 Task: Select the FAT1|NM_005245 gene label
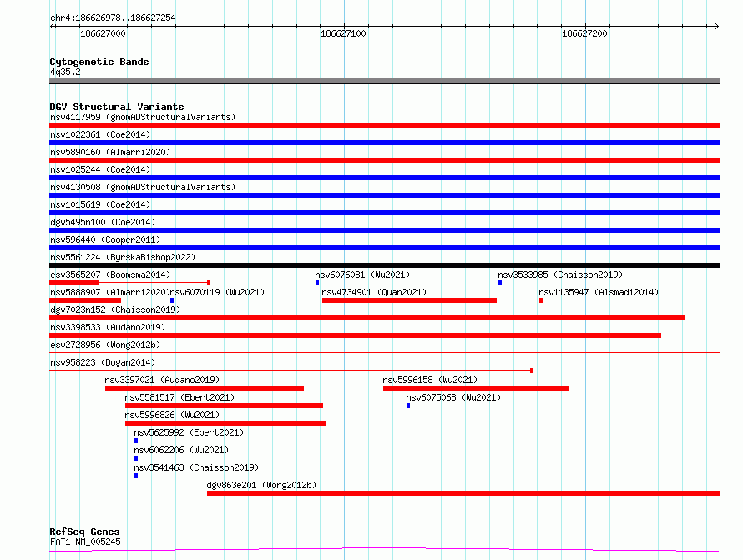85,542
